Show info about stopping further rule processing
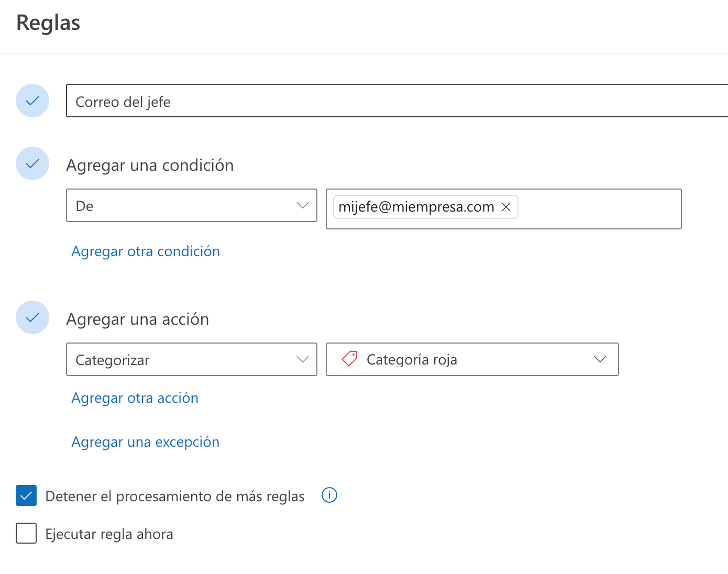Image resolution: width=728 pixels, height=574 pixels. 329,495
